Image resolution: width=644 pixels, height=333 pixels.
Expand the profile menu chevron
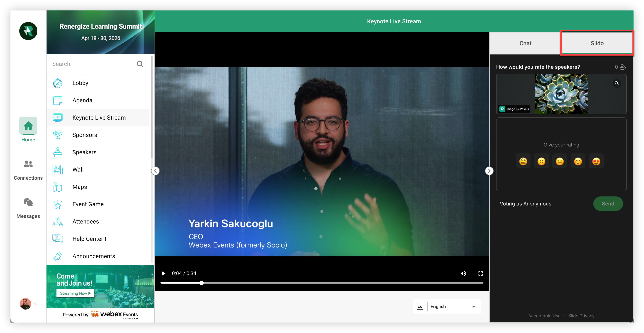[36, 304]
